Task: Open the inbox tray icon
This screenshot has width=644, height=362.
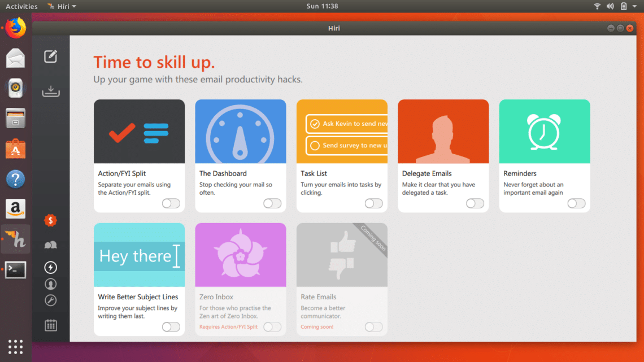Action: pyautogui.click(x=51, y=91)
